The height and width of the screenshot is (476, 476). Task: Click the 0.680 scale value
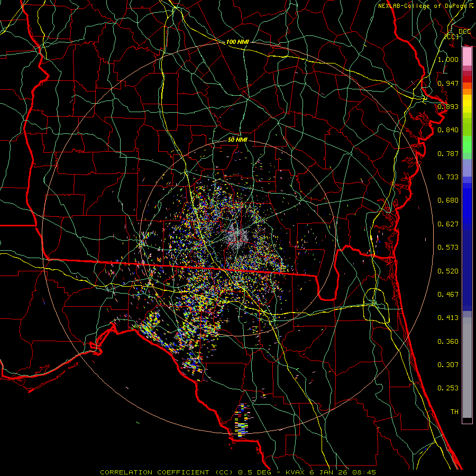[x=448, y=200]
